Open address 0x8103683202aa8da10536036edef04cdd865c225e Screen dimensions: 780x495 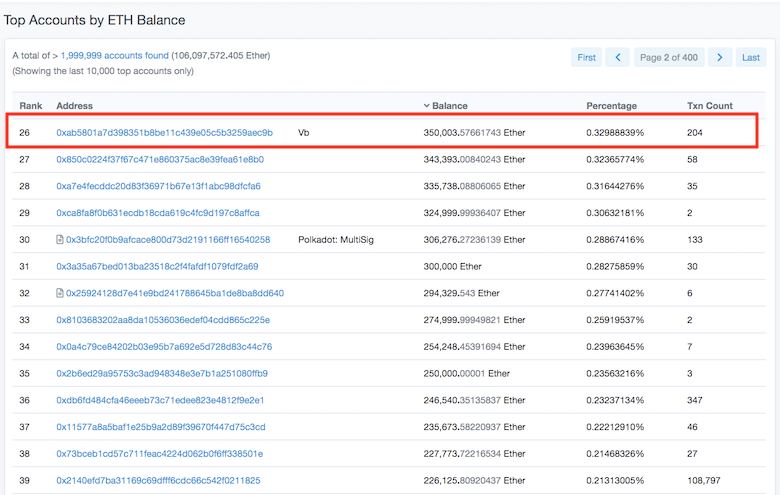coord(163,320)
